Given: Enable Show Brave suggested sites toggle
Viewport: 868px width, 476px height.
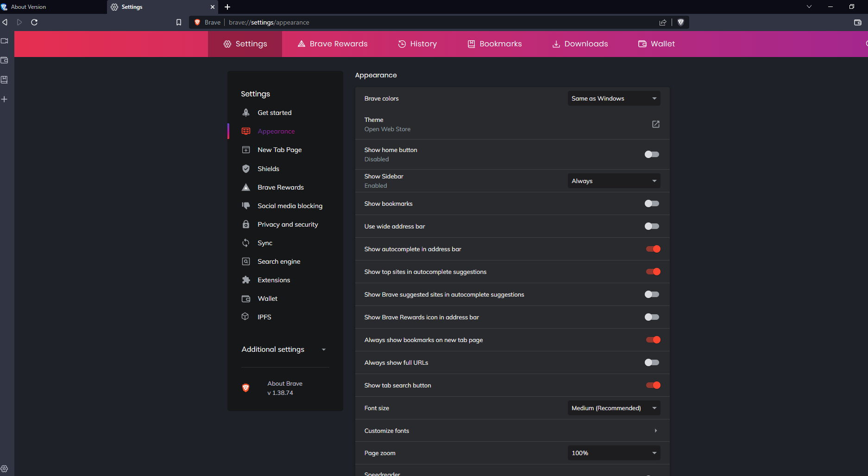Looking at the screenshot, I should pyautogui.click(x=652, y=294).
